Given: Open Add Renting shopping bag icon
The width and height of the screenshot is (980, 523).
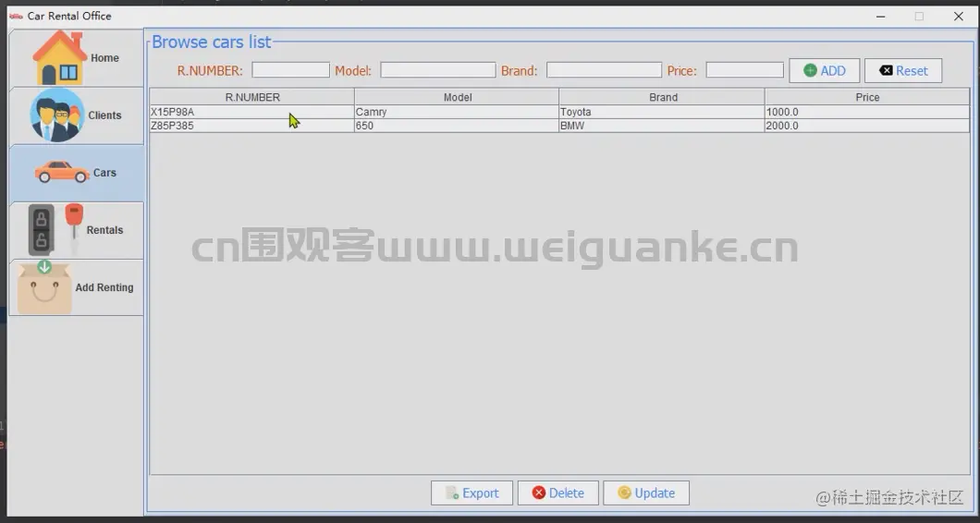Looking at the screenshot, I should [44, 286].
